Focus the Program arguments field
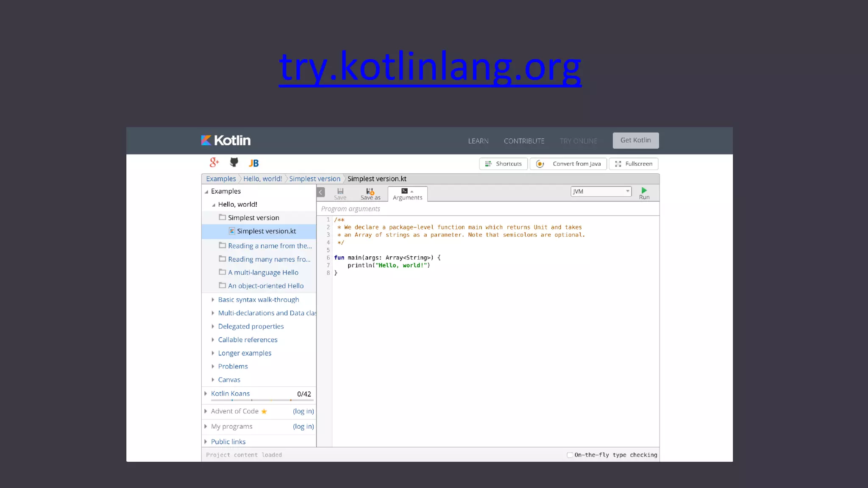 coord(488,209)
